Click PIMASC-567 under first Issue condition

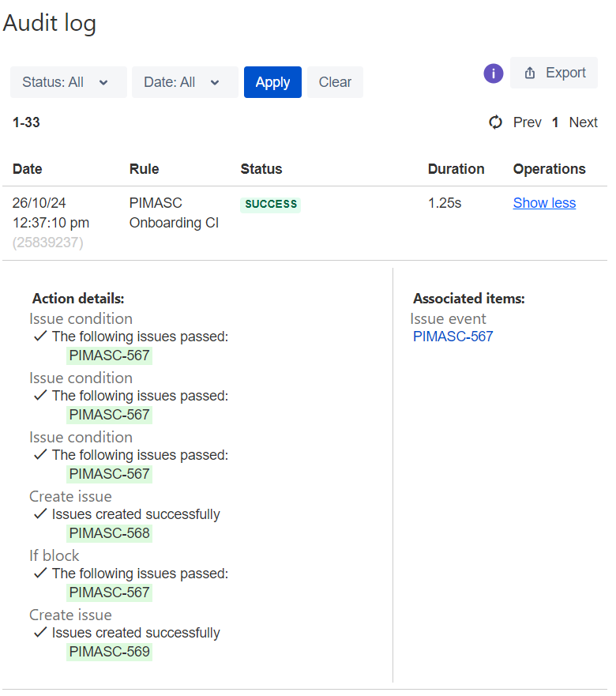[109, 356]
